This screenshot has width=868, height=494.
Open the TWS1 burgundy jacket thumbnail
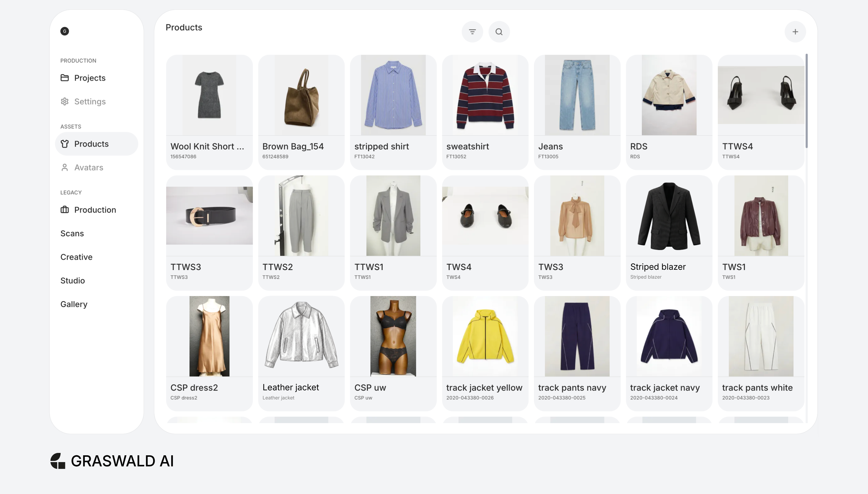[x=761, y=215]
